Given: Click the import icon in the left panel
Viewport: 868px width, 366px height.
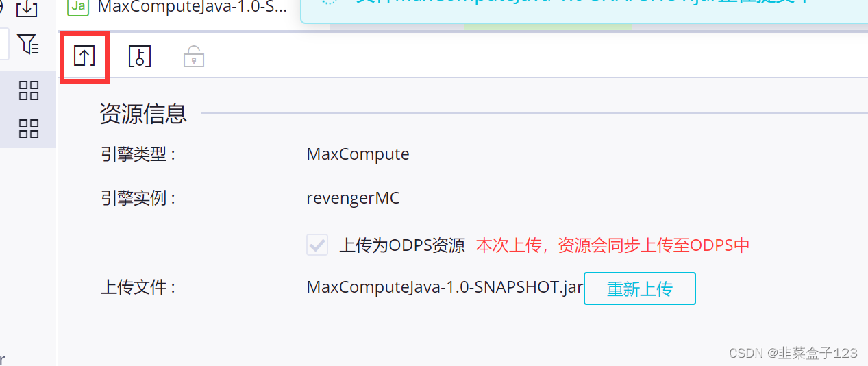Looking at the screenshot, I should 27,8.
